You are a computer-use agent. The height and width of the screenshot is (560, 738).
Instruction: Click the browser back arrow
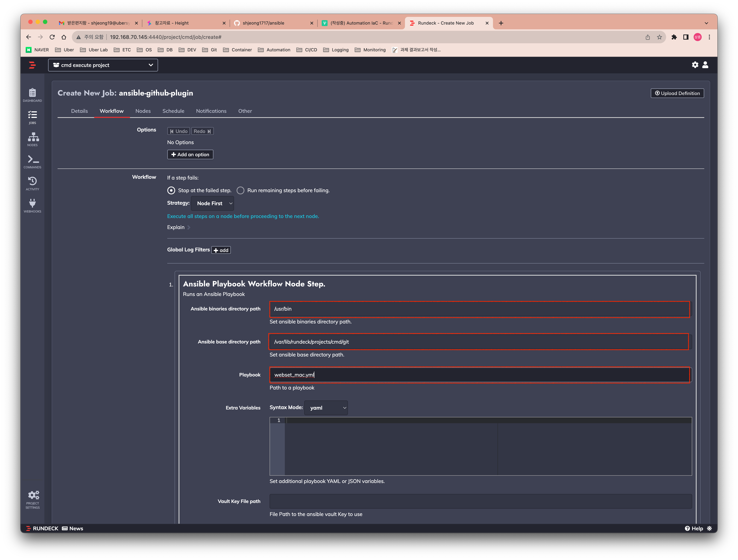tap(29, 37)
